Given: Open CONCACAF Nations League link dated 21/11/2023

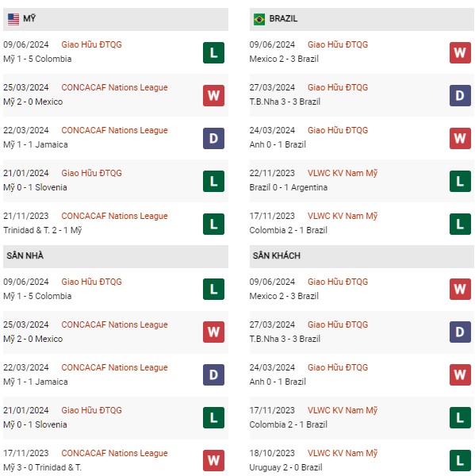Looking at the screenshot, I should (x=114, y=216).
